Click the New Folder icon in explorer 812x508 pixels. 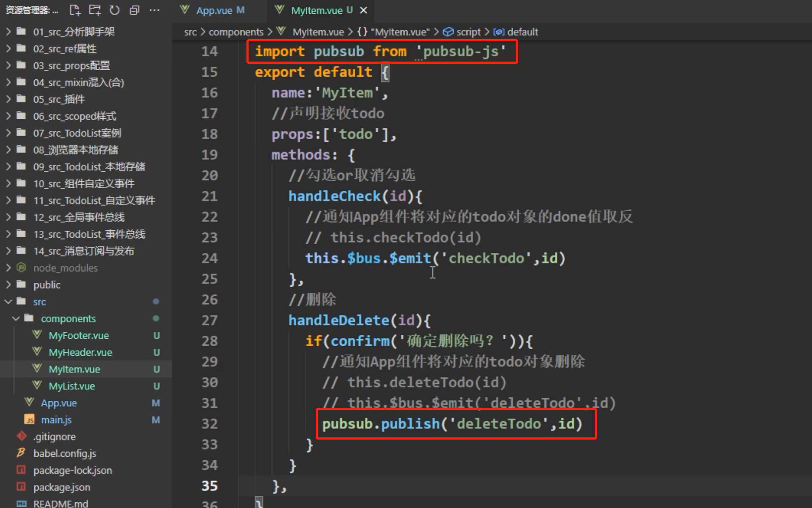(x=95, y=10)
